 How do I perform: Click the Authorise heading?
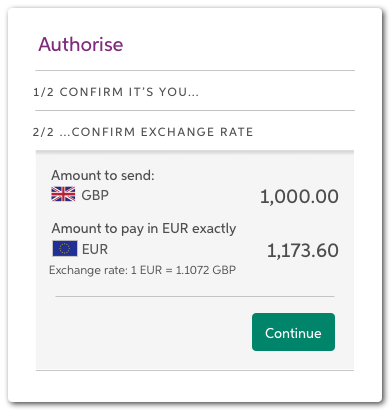[81, 44]
